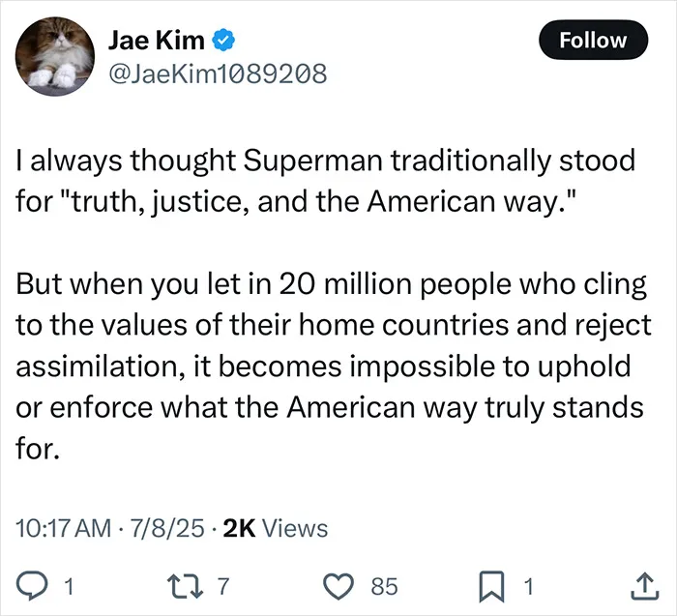Image resolution: width=677 pixels, height=616 pixels.
Task: Click the reply count of 1
Action: [69, 587]
